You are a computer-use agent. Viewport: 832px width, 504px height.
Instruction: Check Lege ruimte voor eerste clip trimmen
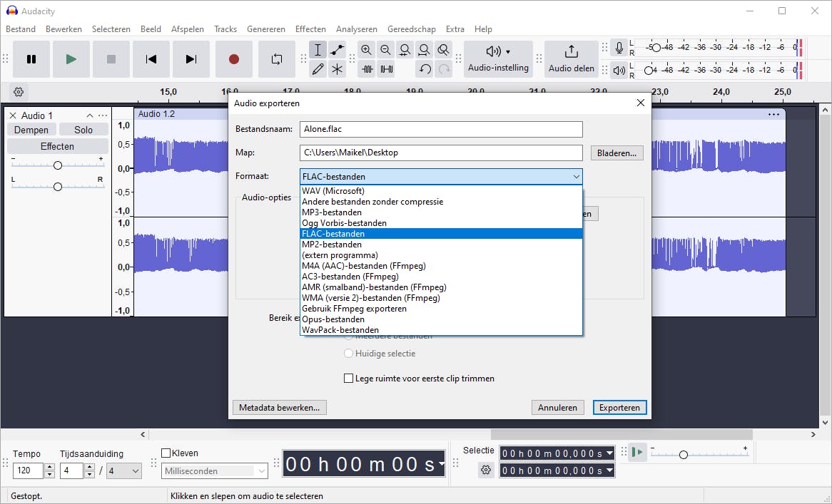tap(349, 379)
